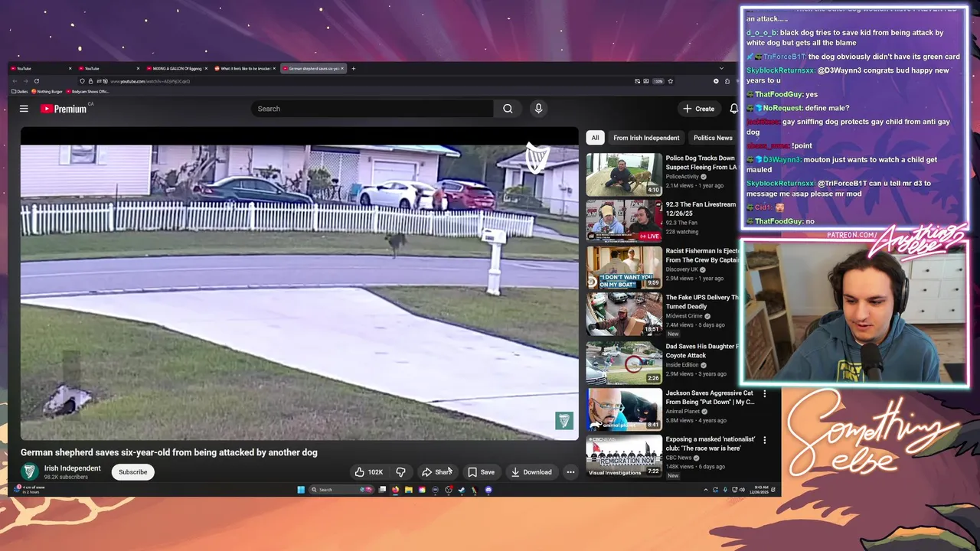Open the Create upload menu
The image size is (980, 551).
[x=699, y=109]
